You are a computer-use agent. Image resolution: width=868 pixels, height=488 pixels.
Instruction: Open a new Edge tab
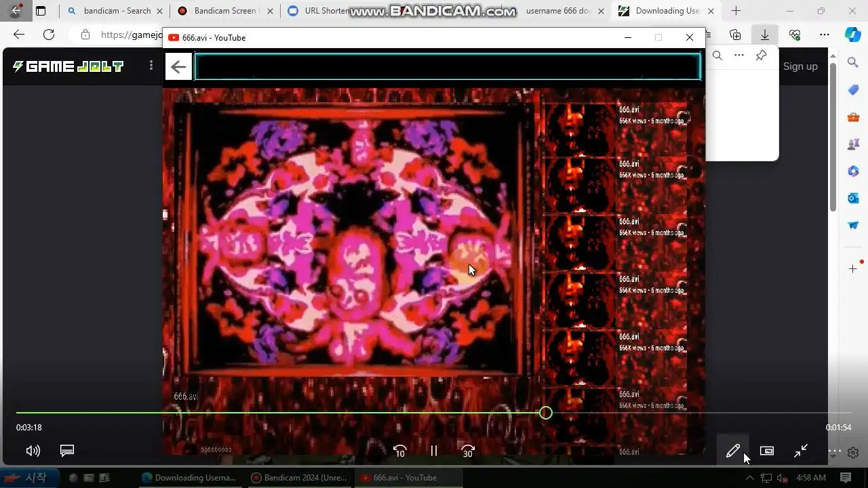point(736,11)
